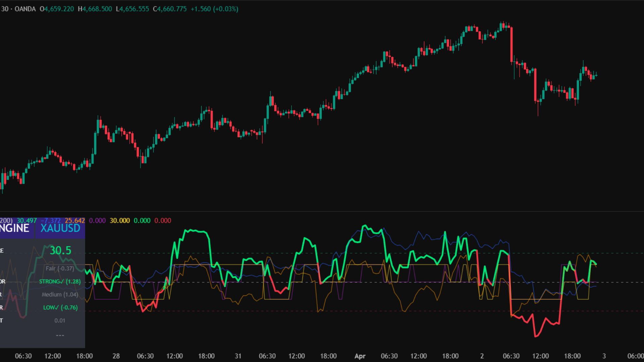
Task: Click the red 0.000 indicator value
Action: coord(163,221)
